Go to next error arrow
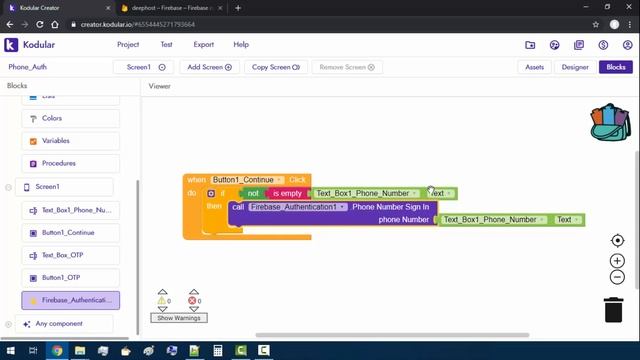This screenshot has height=360, width=640. coord(194,309)
